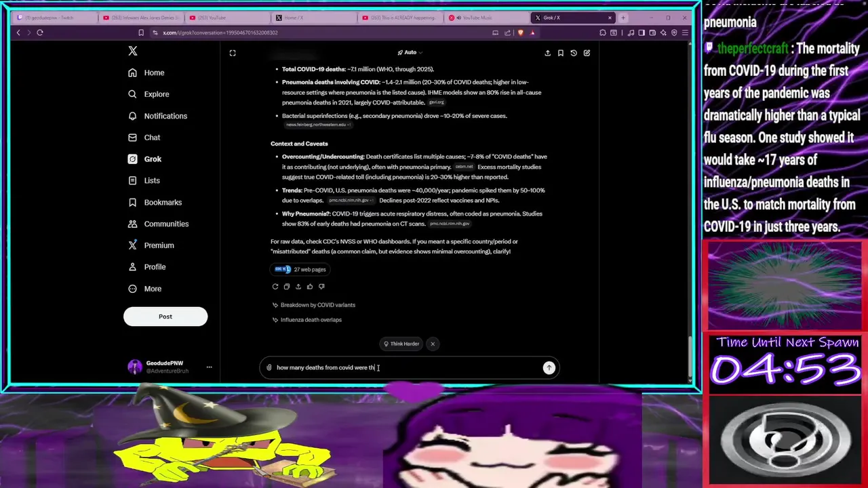Expand the More menu in the sidebar
The height and width of the screenshot is (488, 868).
pyautogui.click(x=145, y=289)
